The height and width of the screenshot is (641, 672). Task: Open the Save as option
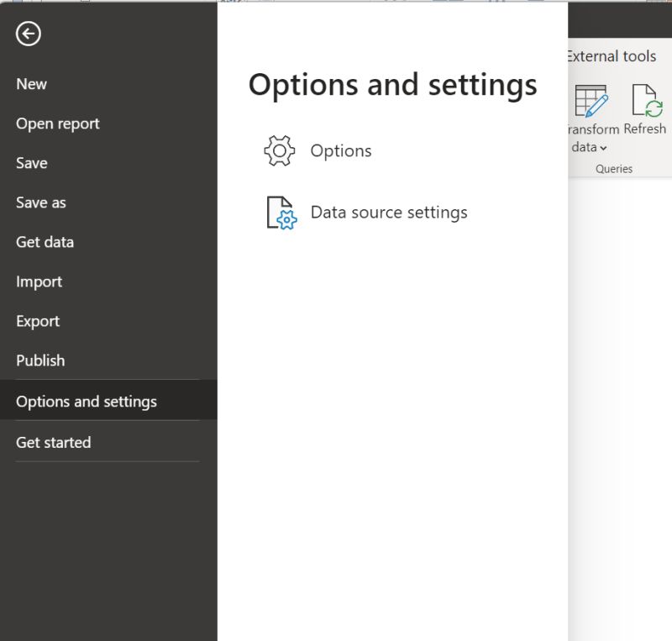40,202
